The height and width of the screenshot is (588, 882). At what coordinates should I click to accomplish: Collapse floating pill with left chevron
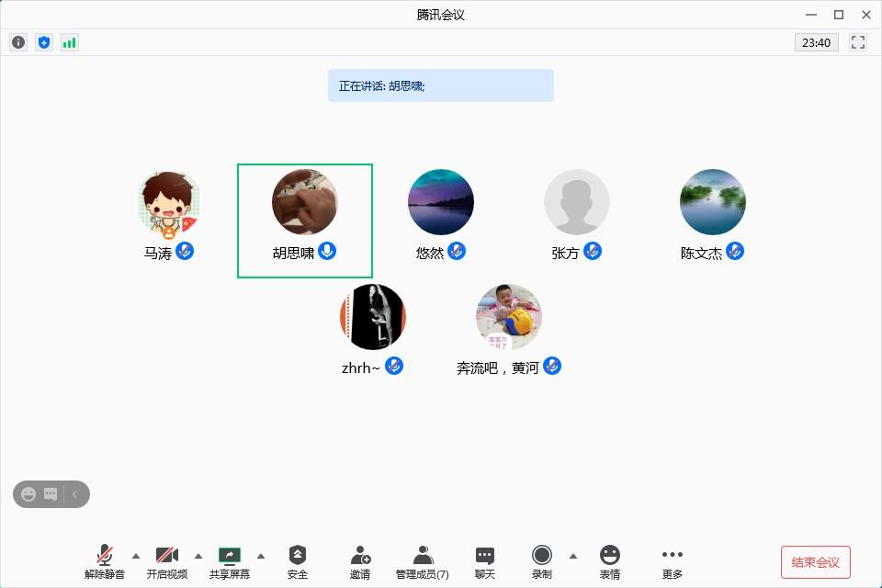pos(74,494)
